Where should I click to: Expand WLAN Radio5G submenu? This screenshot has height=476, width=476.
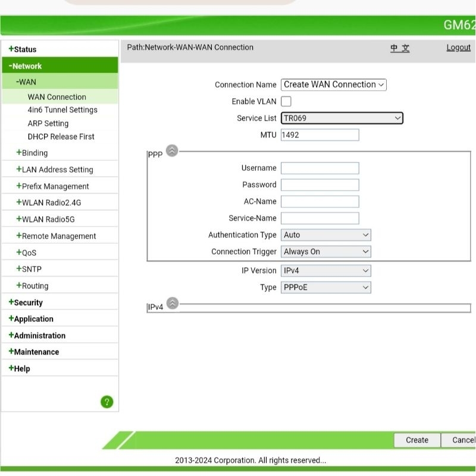(45, 219)
